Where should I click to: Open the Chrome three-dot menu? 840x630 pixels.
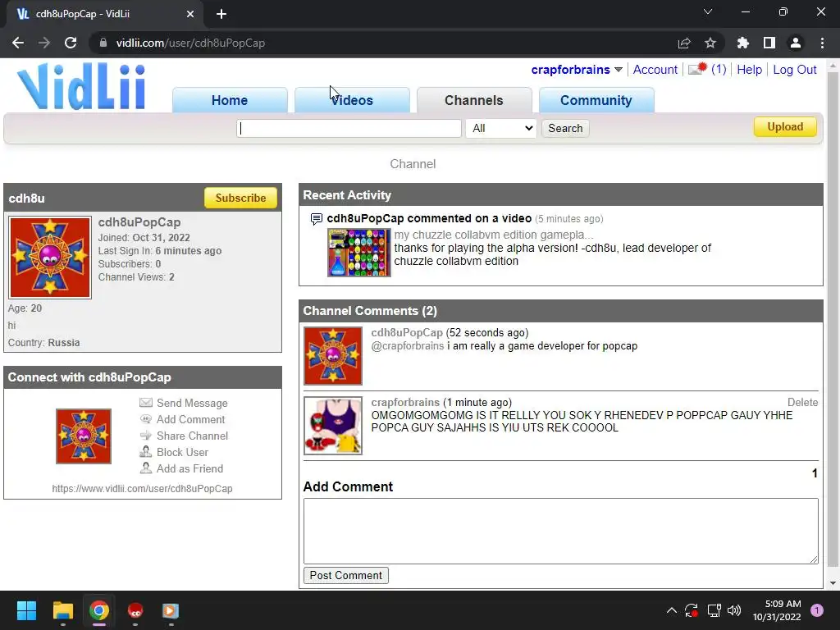(x=822, y=43)
